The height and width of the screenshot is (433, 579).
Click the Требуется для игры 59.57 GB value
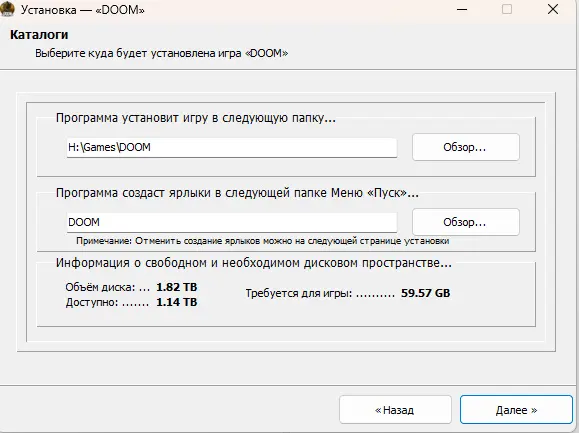point(425,293)
